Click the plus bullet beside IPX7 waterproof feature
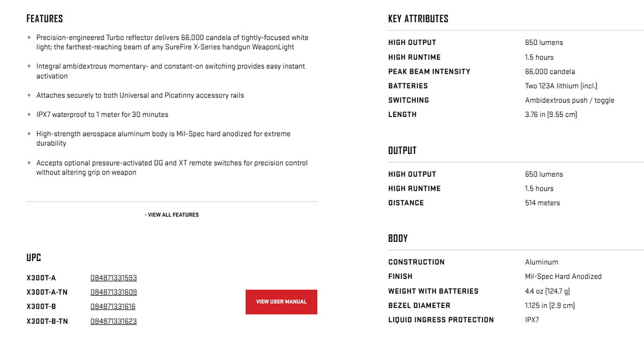The height and width of the screenshot is (343, 644). pyautogui.click(x=29, y=114)
